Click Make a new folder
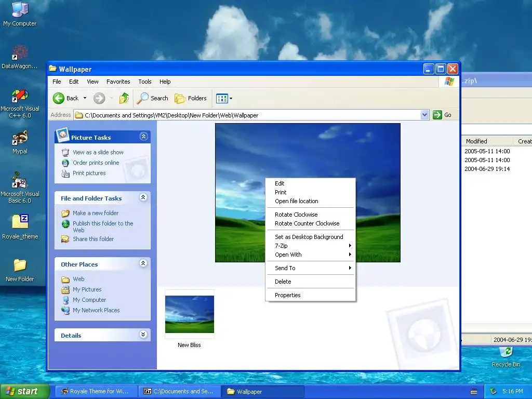The height and width of the screenshot is (399, 532). click(x=96, y=213)
